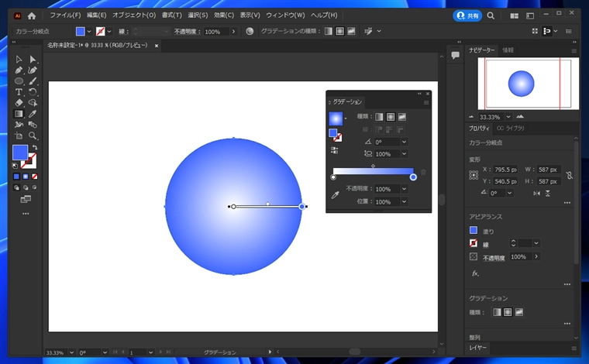Toggle constrain width and height proportions

[x=570, y=175]
